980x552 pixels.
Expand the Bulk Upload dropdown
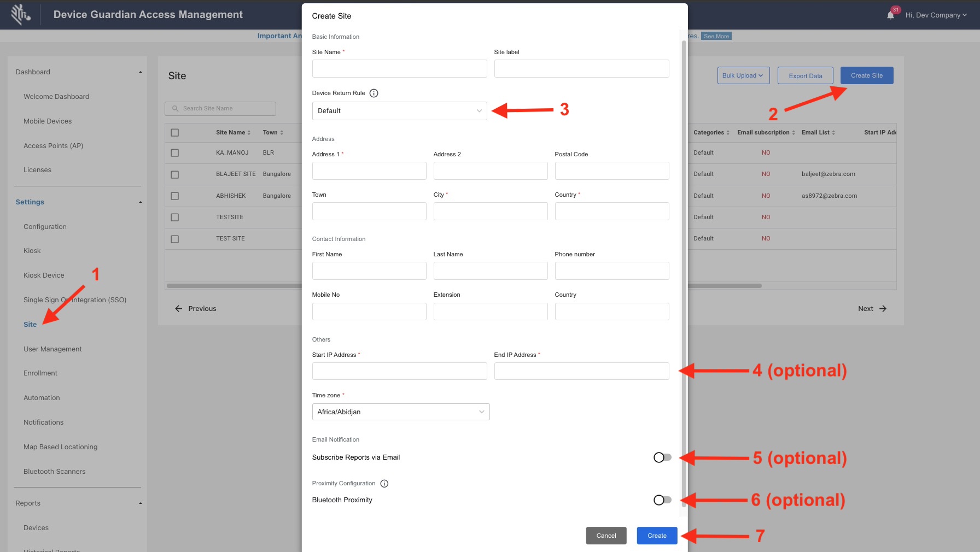click(743, 75)
